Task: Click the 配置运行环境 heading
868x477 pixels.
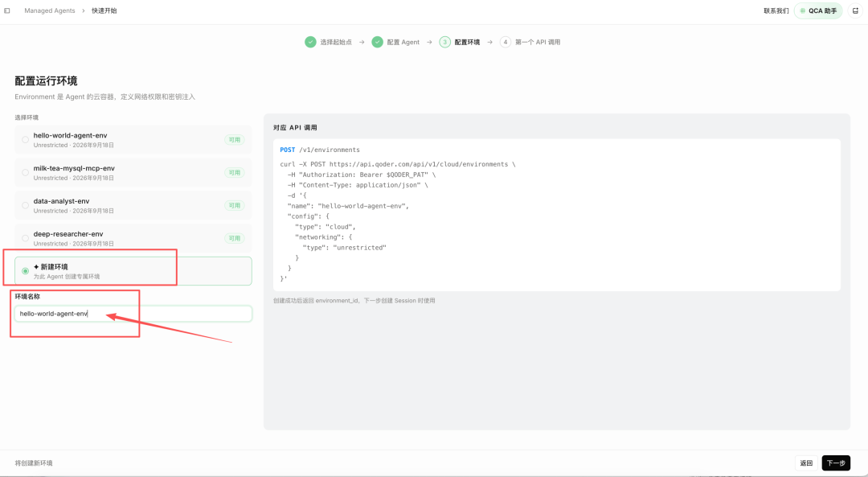Action: click(x=46, y=81)
